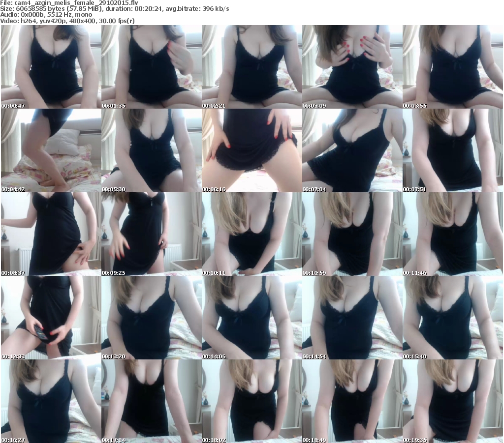
Task: Select the frame at timestamp 00:05:30
Action: tap(152, 150)
